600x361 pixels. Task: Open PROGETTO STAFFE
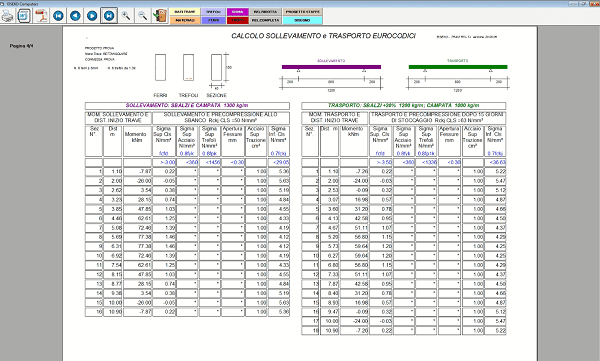302,12
